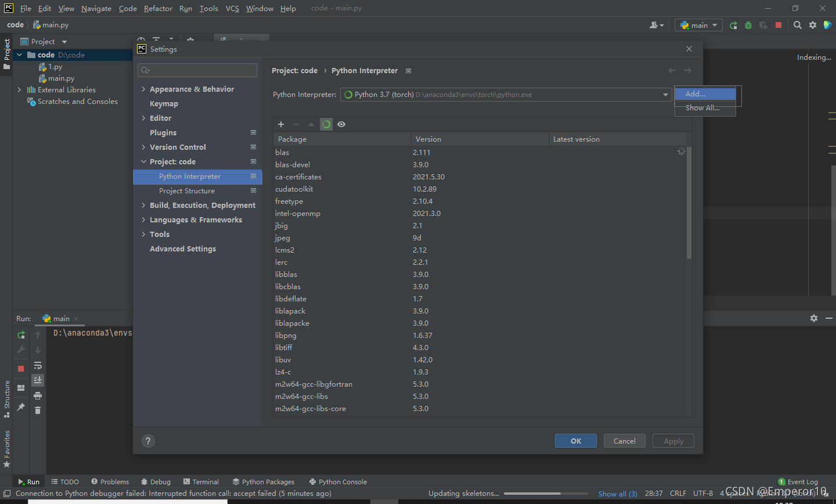The image size is (836, 504).
Task: Click the Help question mark button
Action: pos(149,441)
